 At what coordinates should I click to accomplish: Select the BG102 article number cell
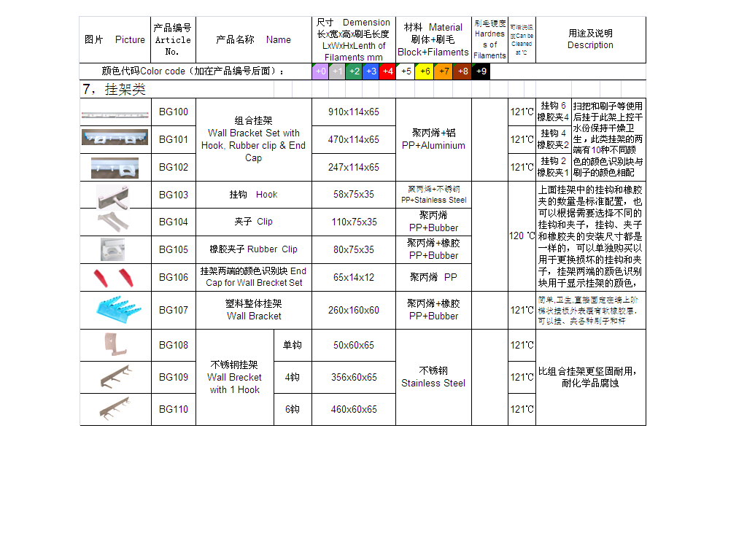coord(174,167)
